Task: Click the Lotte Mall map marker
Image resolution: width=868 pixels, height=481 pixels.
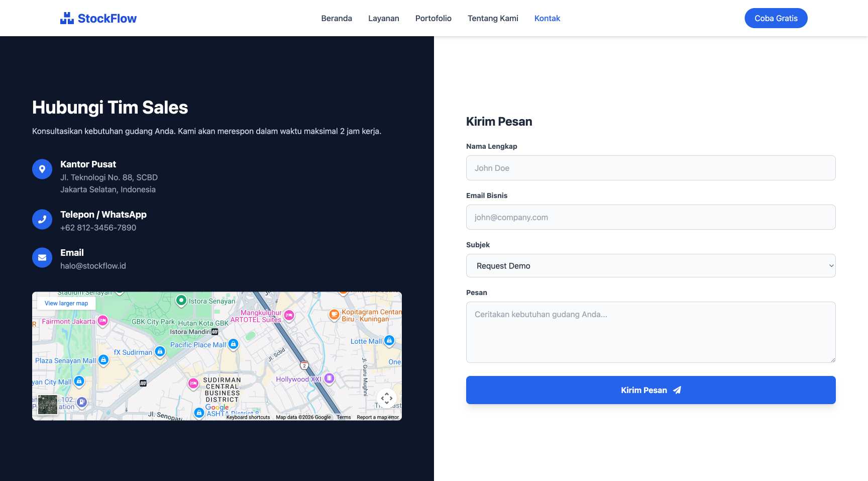Action: click(x=389, y=341)
